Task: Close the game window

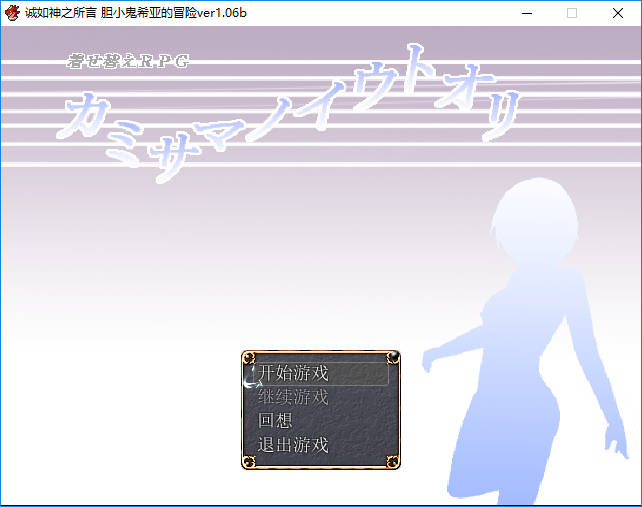Action: click(618, 13)
